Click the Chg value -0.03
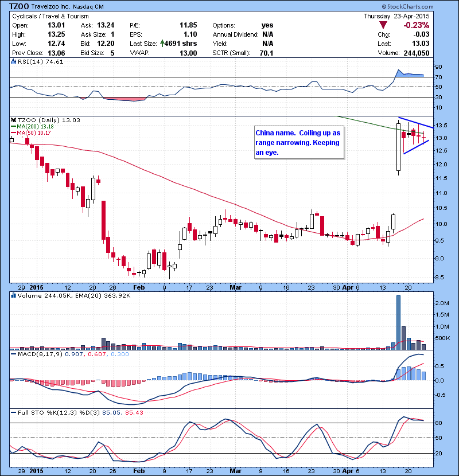 click(x=421, y=34)
